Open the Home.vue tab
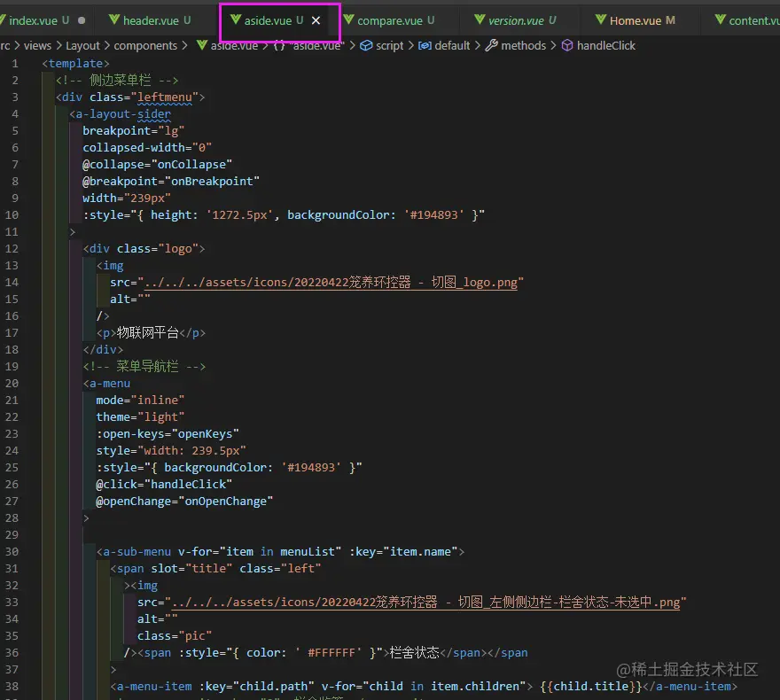Viewport: 780px width, 700px height. pyautogui.click(x=636, y=20)
